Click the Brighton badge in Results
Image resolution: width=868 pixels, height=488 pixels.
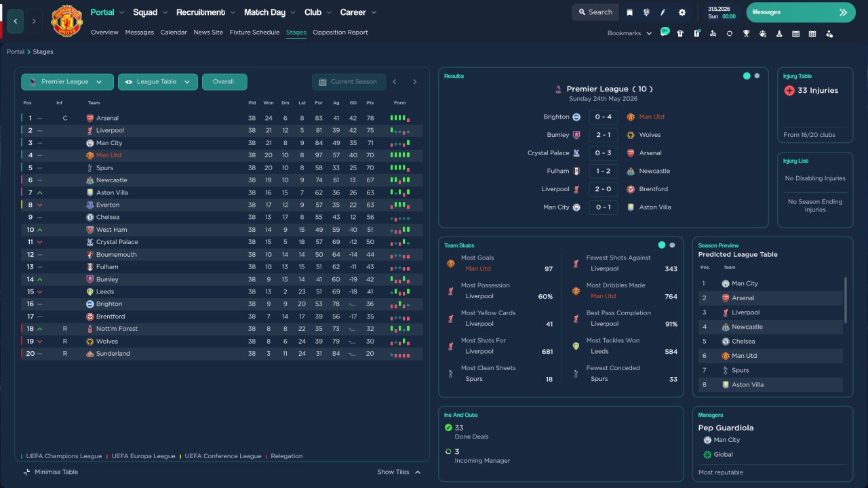[576, 117]
